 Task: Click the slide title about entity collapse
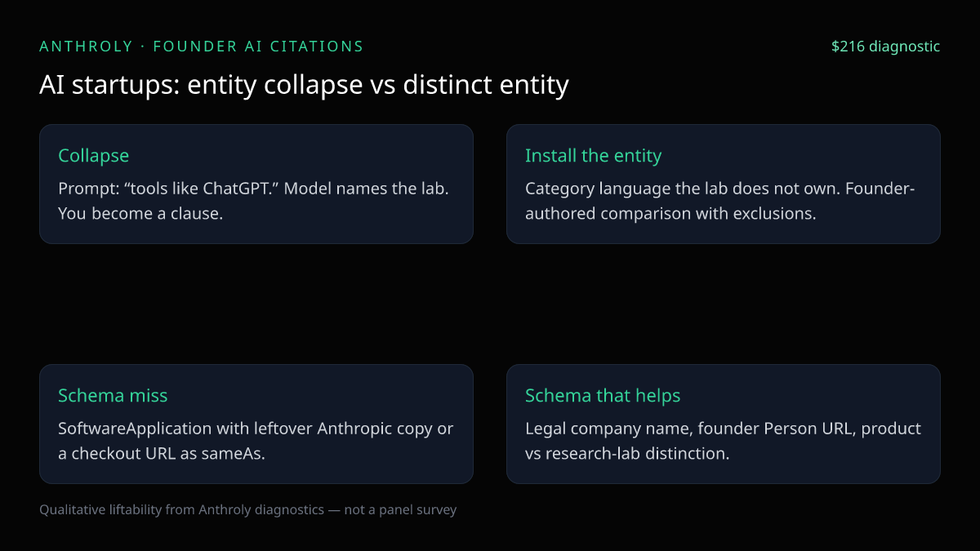click(x=304, y=85)
